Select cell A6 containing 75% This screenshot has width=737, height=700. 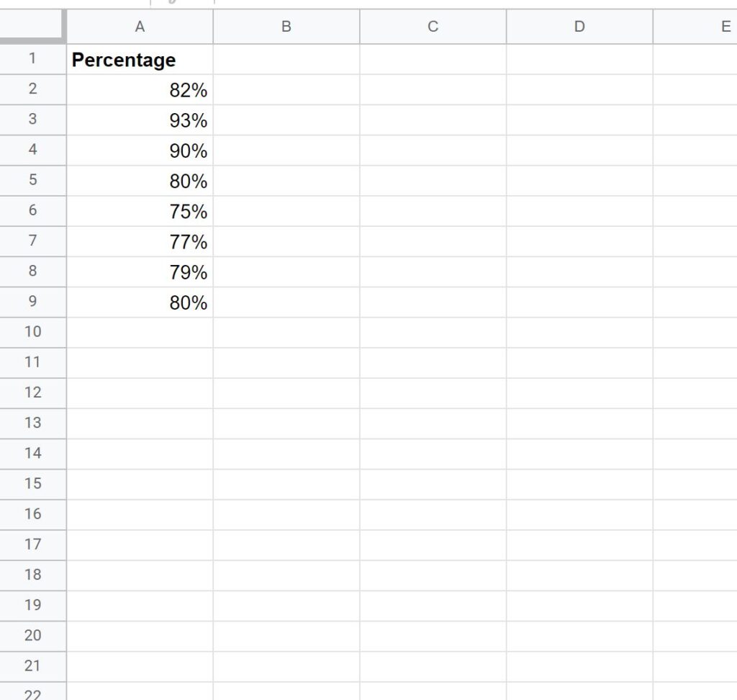click(x=140, y=212)
